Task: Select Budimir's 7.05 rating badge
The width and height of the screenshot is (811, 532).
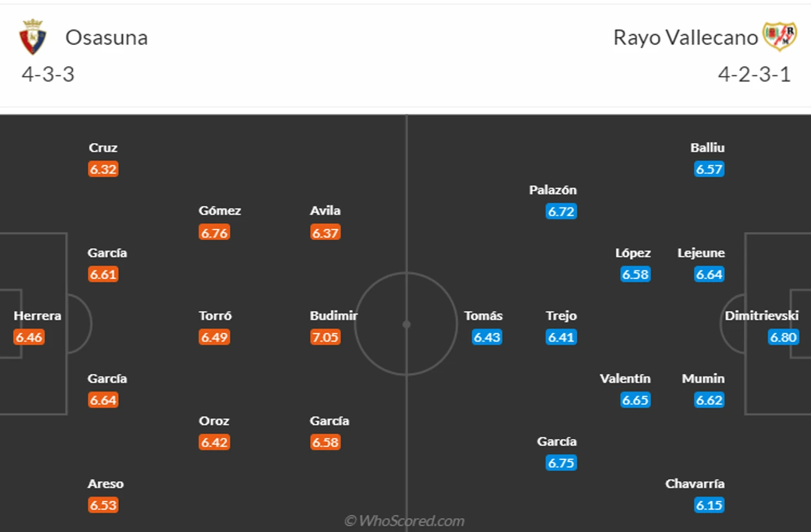Action: [326, 337]
